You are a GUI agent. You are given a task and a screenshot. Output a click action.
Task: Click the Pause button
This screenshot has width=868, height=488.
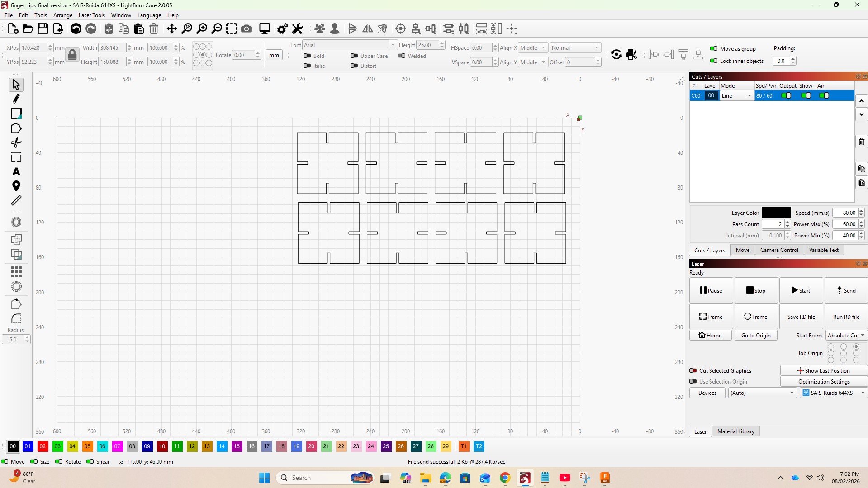(x=711, y=290)
